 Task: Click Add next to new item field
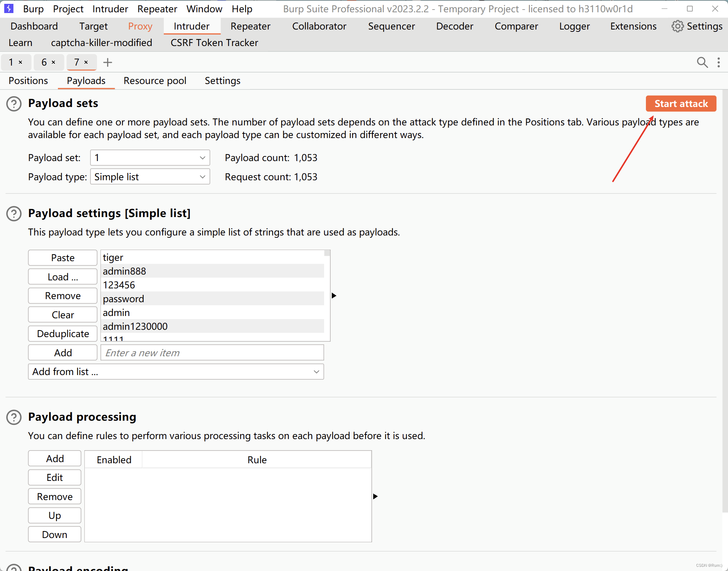[x=63, y=353]
